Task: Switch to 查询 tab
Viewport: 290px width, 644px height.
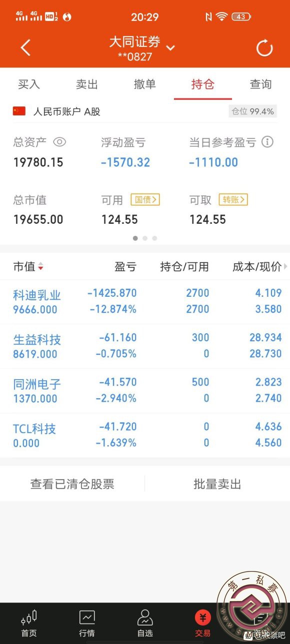Action: click(260, 84)
